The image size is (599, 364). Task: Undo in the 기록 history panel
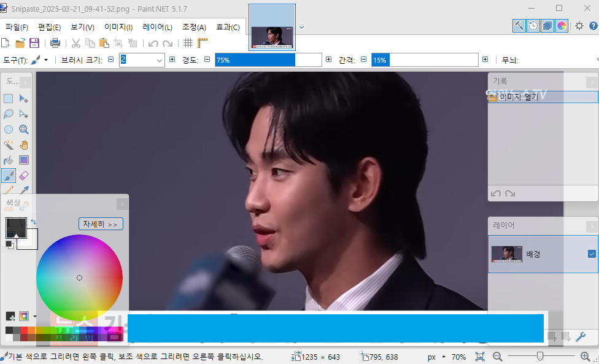pos(496,193)
